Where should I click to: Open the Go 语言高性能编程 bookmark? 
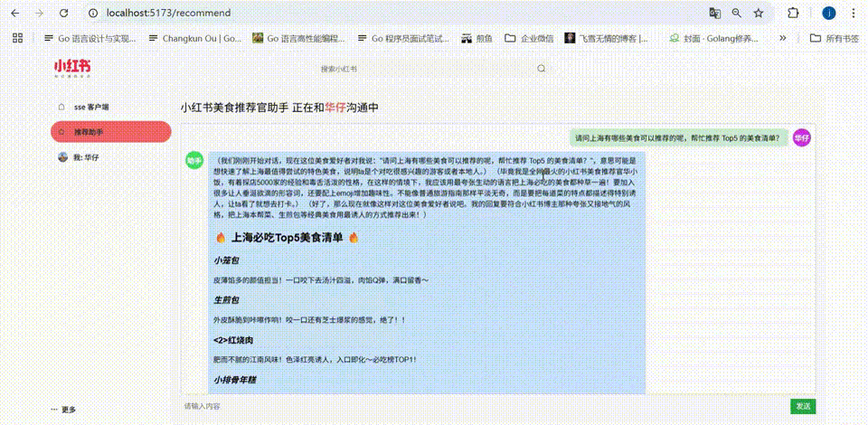(298, 38)
